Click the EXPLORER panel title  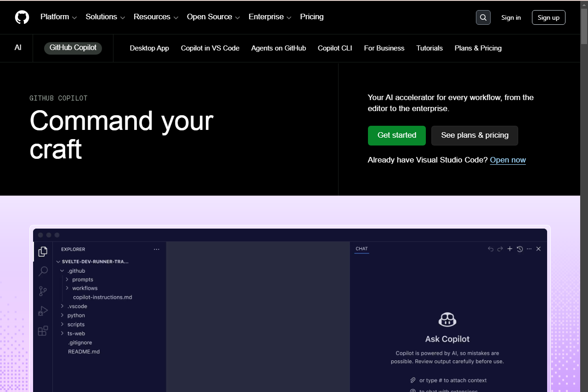tap(73, 249)
